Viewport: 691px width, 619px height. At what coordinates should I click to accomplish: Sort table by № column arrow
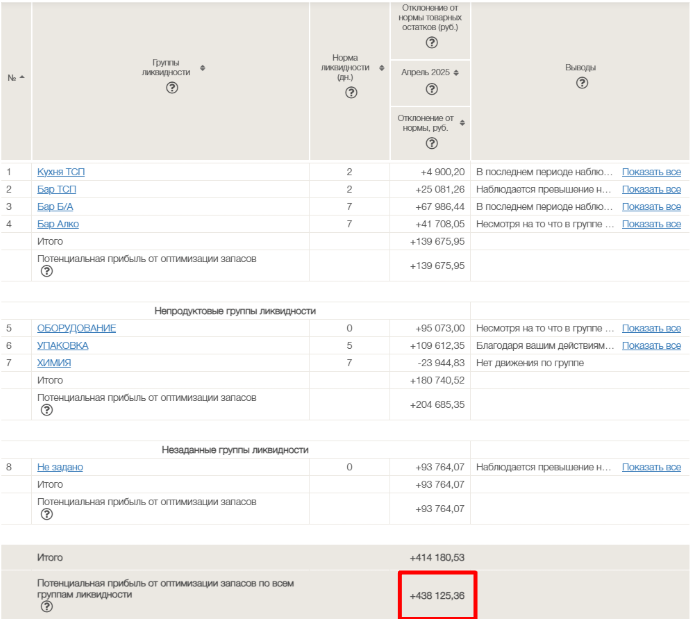click(22, 78)
